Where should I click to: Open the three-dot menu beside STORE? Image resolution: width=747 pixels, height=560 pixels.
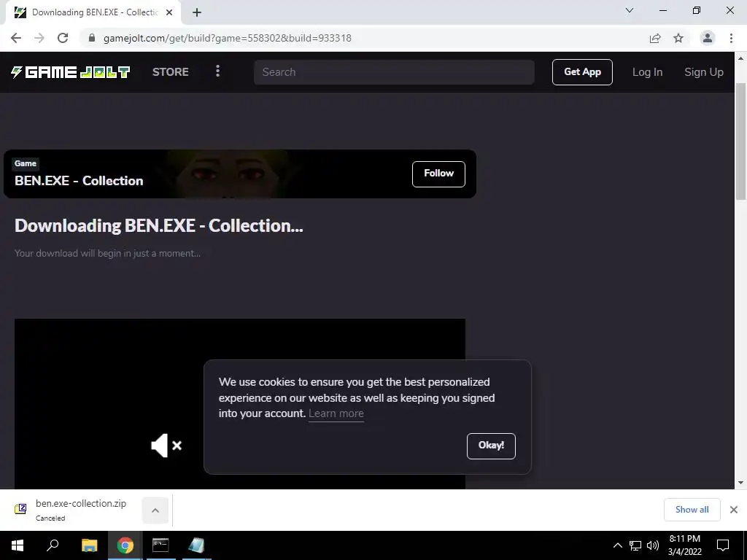tap(217, 71)
